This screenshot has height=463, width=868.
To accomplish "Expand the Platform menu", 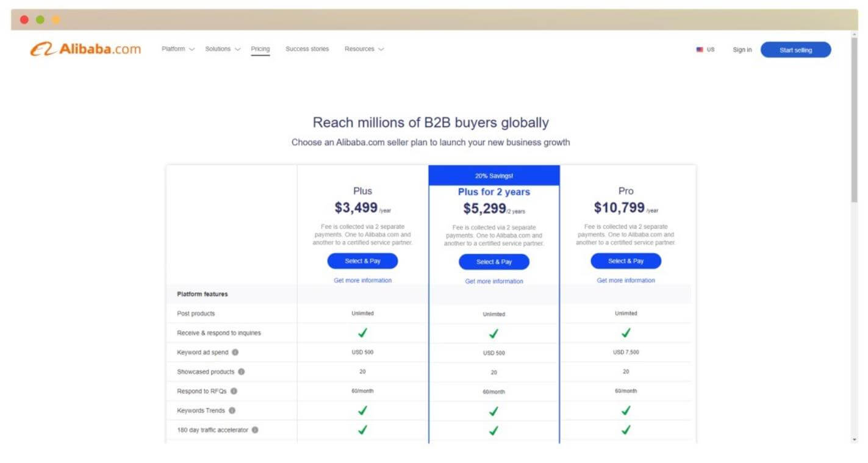I will click(178, 49).
